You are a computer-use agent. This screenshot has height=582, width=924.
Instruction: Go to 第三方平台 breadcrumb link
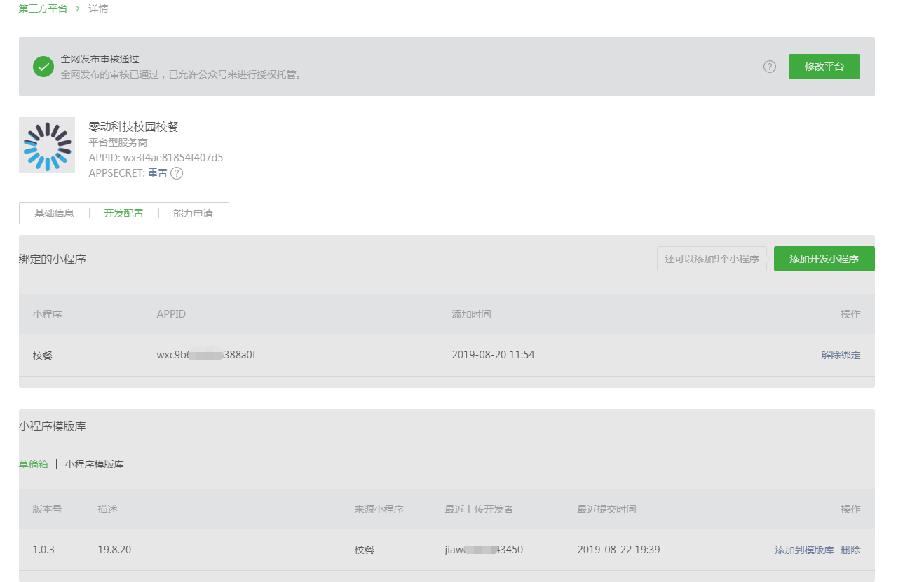coord(43,9)
